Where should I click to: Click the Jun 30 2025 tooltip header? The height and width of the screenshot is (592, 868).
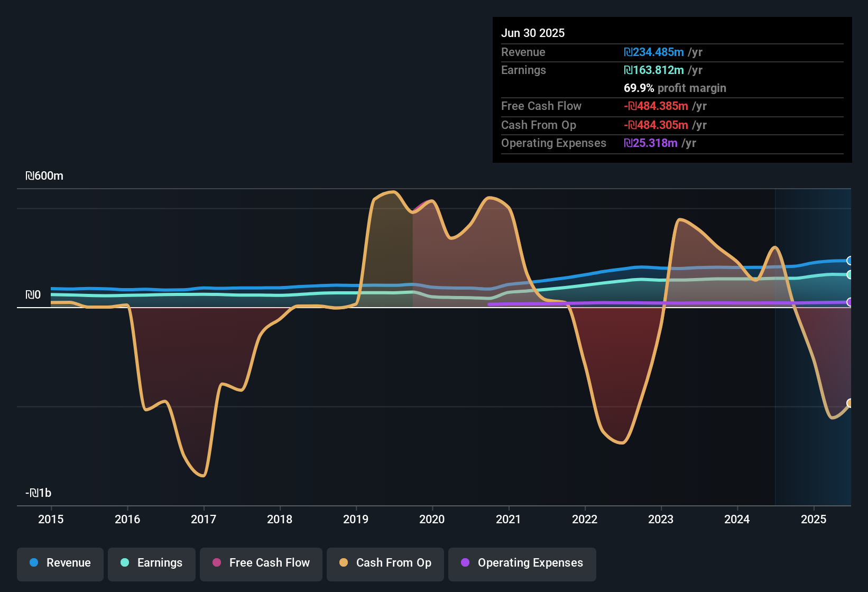(533, 33)
